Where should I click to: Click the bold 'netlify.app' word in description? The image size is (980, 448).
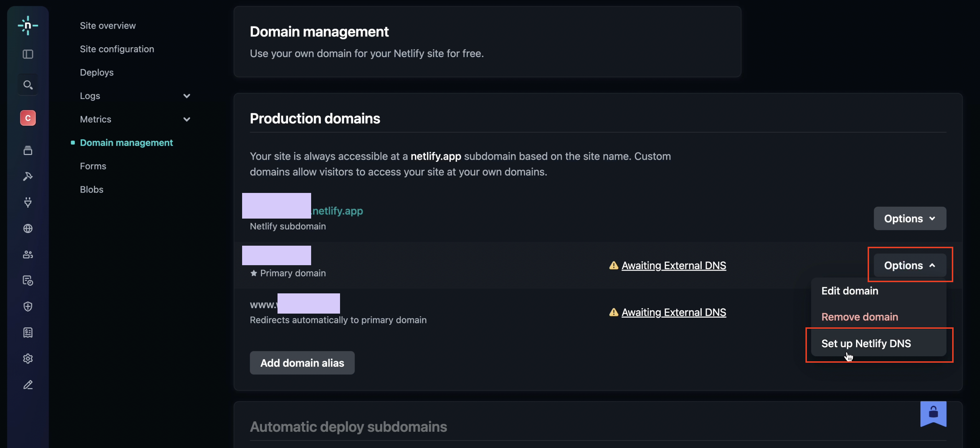tap(435, 156)
